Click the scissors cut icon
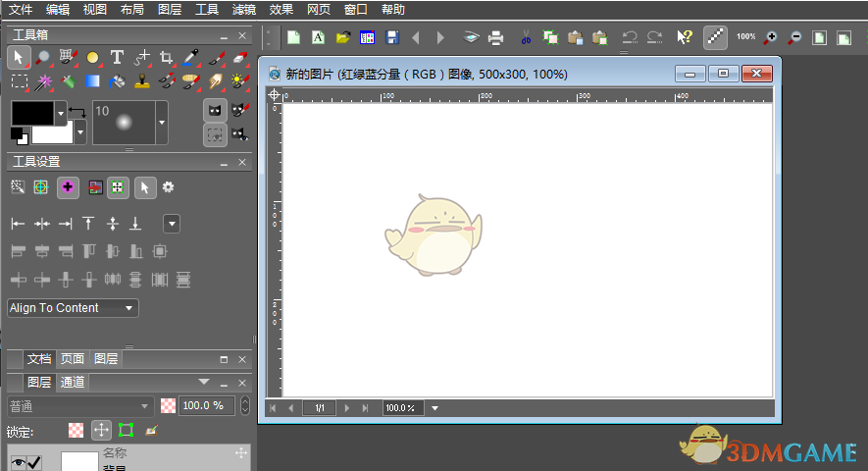 pos(526,37)
